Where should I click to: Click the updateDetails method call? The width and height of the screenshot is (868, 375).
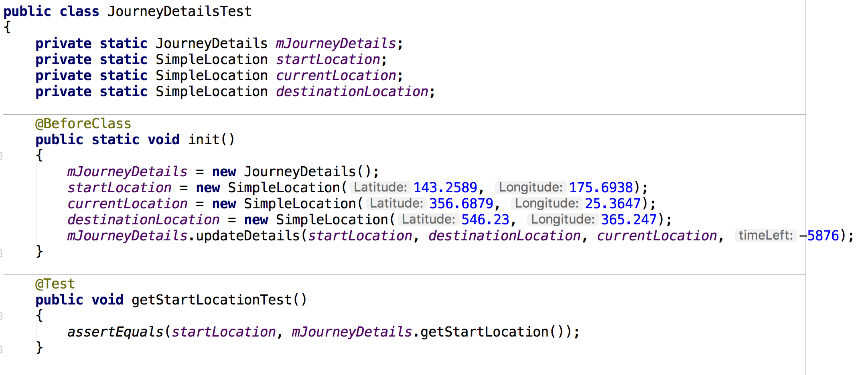coord(247,236)
